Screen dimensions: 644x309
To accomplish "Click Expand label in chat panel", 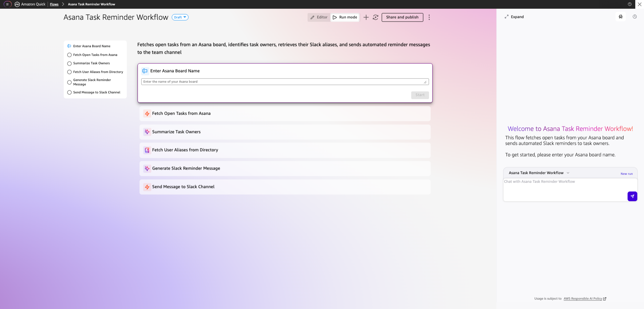I will pyautogui.click(x=517, y=17).
